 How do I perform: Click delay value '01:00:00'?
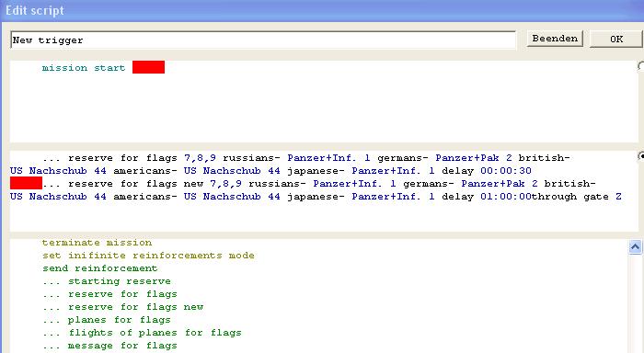click(506, 197)
